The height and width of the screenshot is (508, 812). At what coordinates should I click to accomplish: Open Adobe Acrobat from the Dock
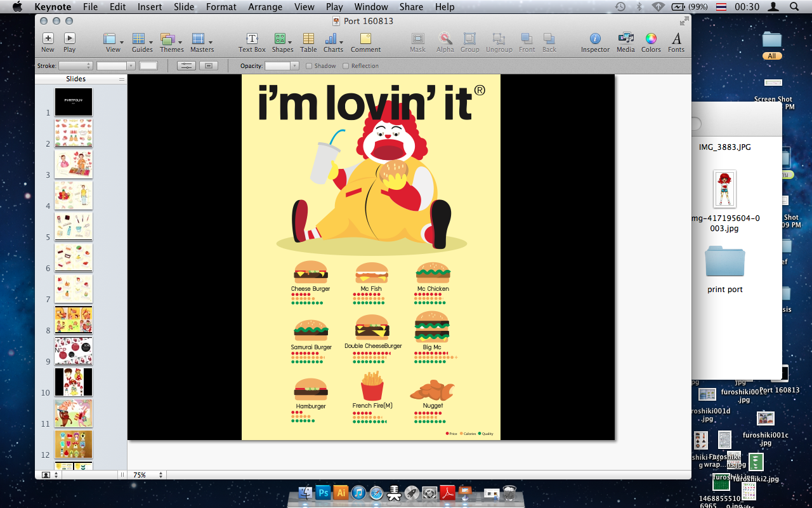click(448, 492)
